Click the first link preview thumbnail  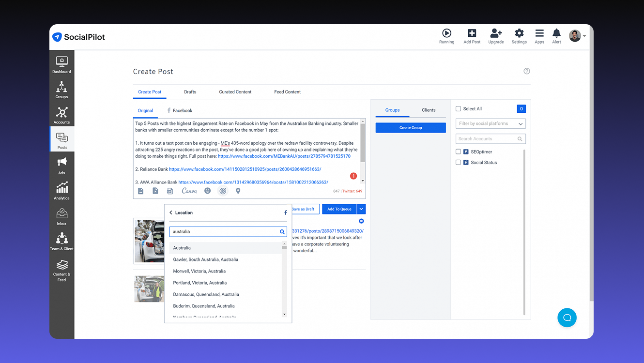149,241
